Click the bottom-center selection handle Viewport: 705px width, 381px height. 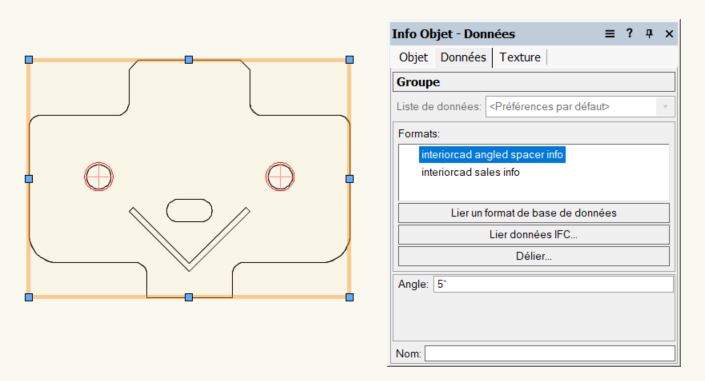[x=189, y=297]
